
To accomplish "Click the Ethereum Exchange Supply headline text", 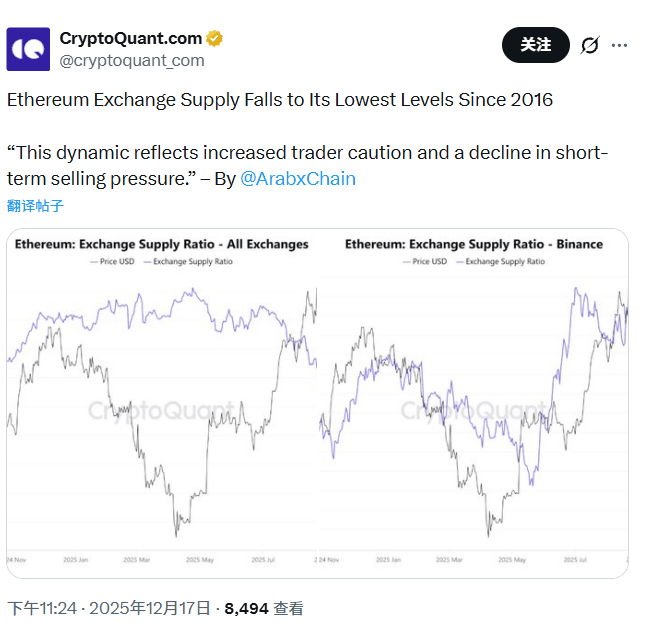I will tap(280, 100).
